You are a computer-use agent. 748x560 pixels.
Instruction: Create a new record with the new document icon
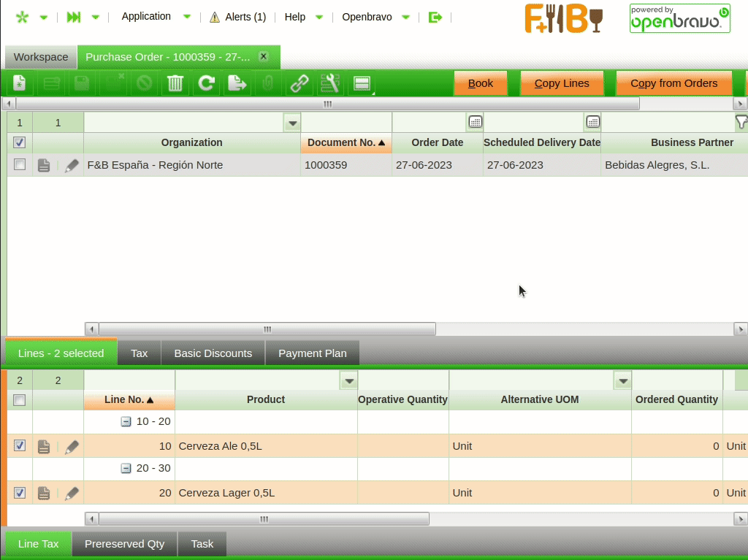19,83
